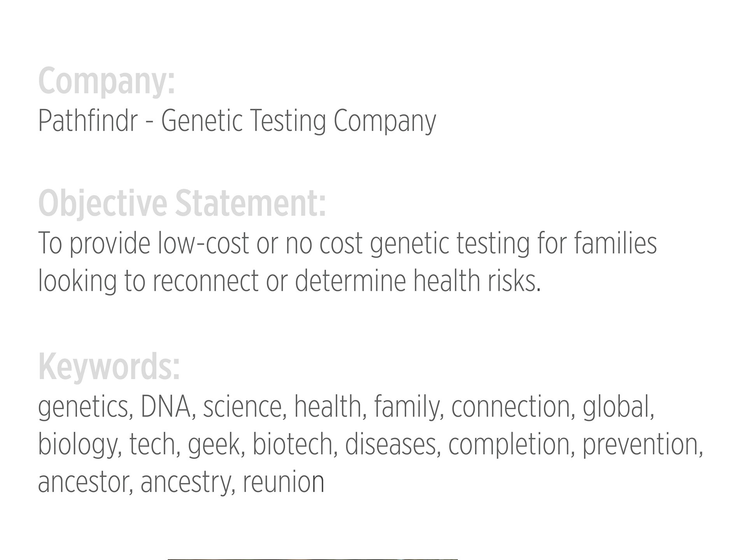
Task: Click the phrase "health risks."
Action: click(477, 281)
